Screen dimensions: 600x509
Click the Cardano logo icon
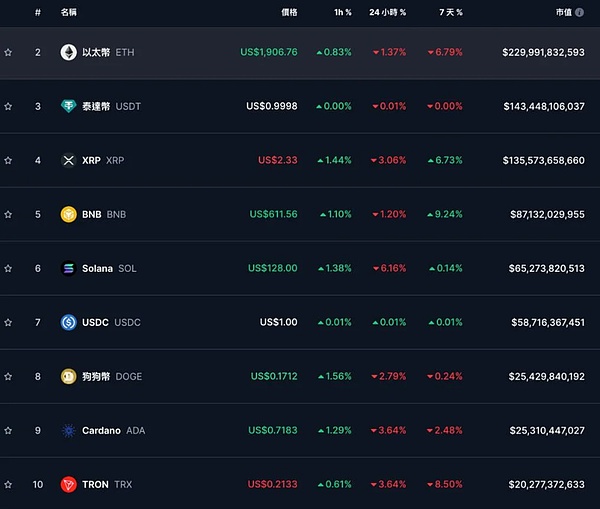coord(69,430)
